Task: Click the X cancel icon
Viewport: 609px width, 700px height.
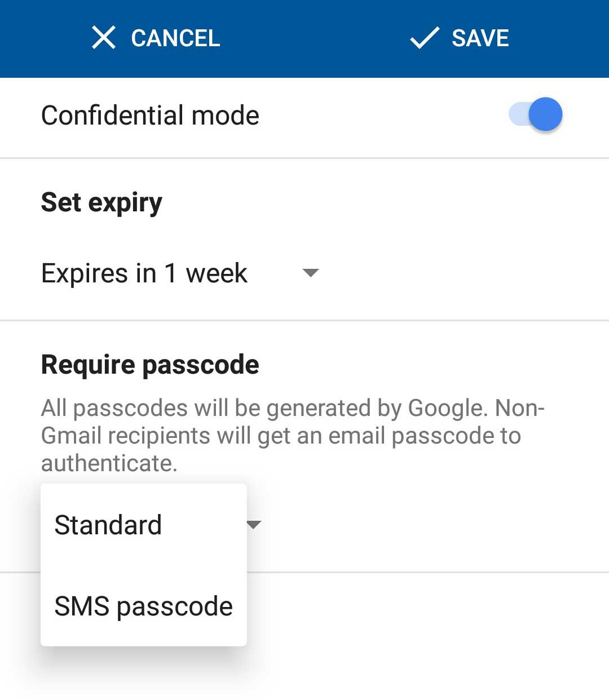Action: pyautogui.click(x=104, y=38)
